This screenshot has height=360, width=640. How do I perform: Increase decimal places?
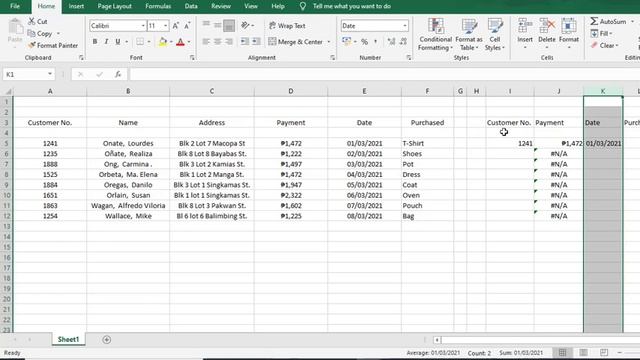click(391, 42)
